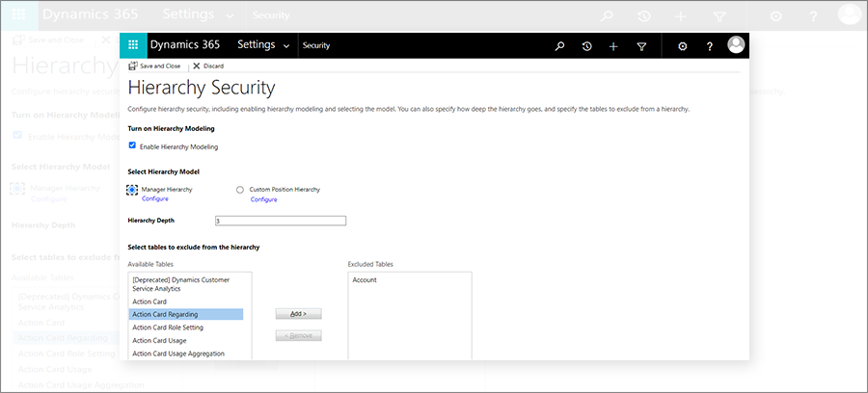Select Action Card in background window list

click(x=41, y=323)
